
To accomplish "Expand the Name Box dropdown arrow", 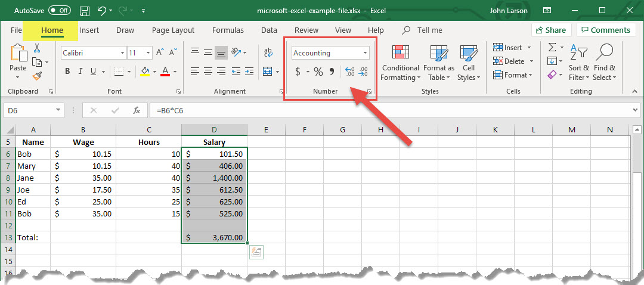I will 58,110.
